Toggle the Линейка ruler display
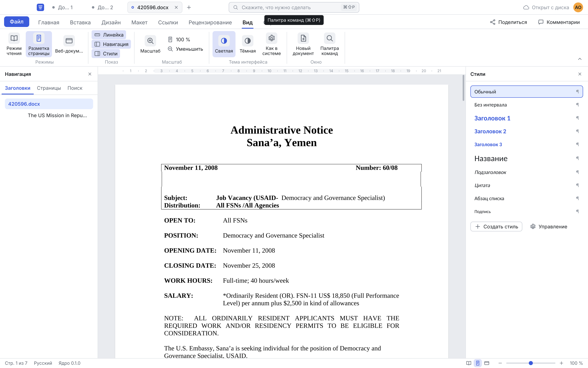This screenshot has width=588, height=368. pos(109,35)
